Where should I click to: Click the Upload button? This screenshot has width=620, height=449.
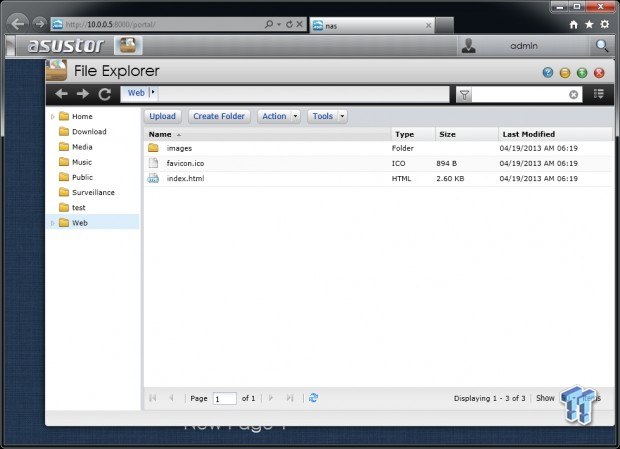pos(163,116)
